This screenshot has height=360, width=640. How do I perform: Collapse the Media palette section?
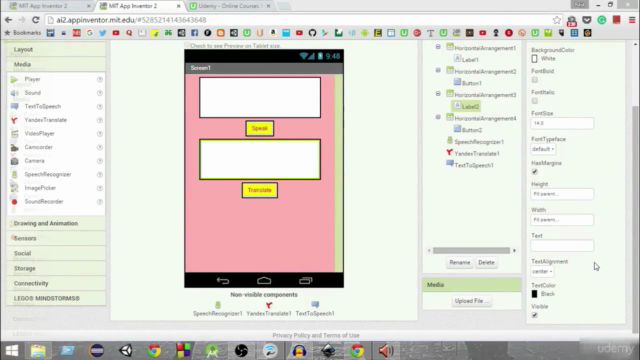[56, 64]
